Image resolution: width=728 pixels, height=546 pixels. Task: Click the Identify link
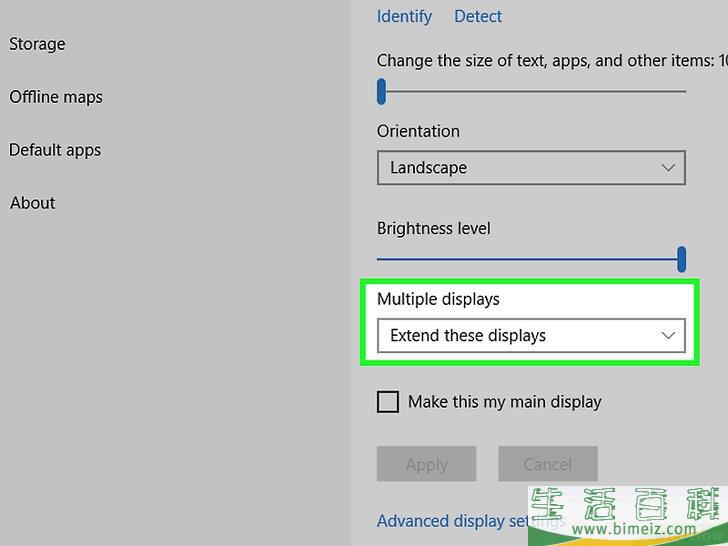(x=404, y=16)
